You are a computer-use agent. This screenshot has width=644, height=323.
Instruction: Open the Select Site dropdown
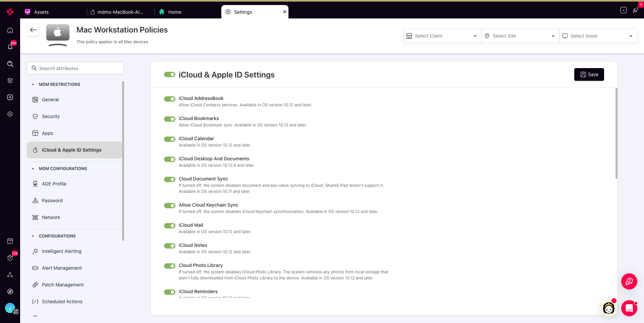520,36
